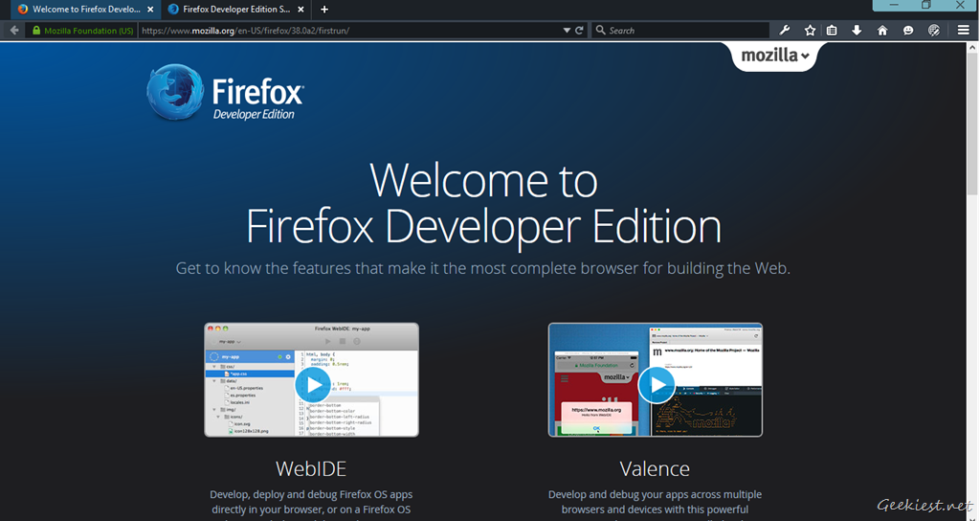
Task: Switch to Firefox Developer Edition second tab
Action: pyautogui.click(x=234, y=9)
